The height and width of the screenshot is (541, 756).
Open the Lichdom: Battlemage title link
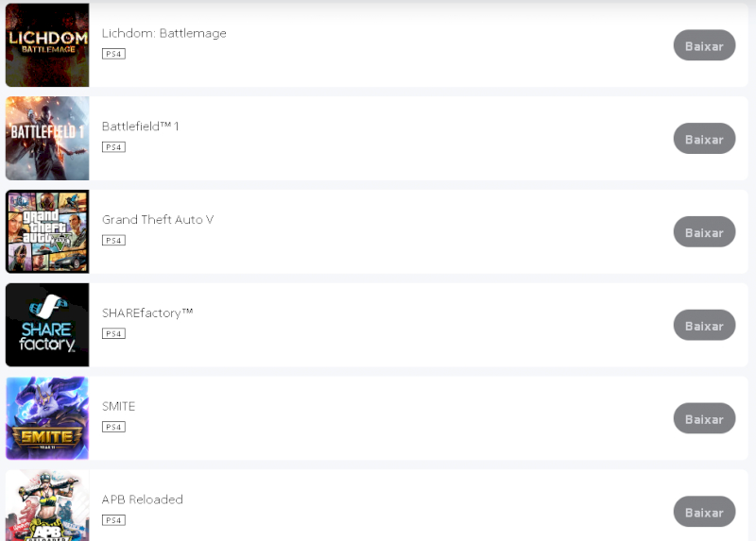tap(163, 33)
